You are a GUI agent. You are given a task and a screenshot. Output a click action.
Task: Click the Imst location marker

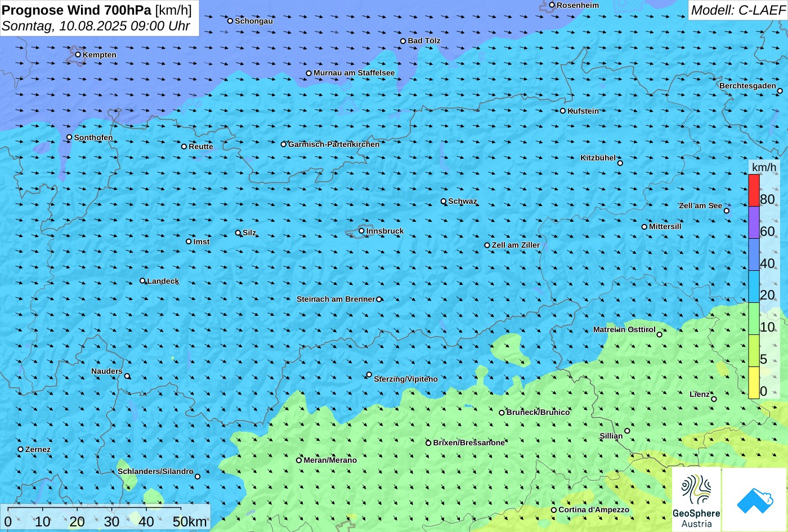pyautogui.click(x=189, y=242)
